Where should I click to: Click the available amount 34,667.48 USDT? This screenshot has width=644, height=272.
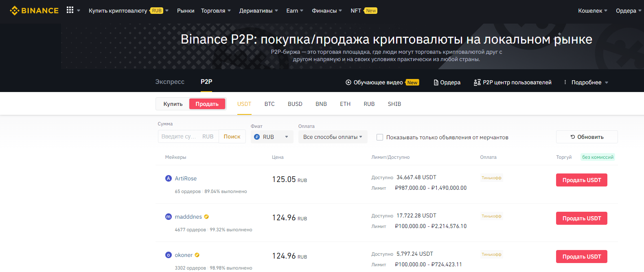[x=416, y=178]
